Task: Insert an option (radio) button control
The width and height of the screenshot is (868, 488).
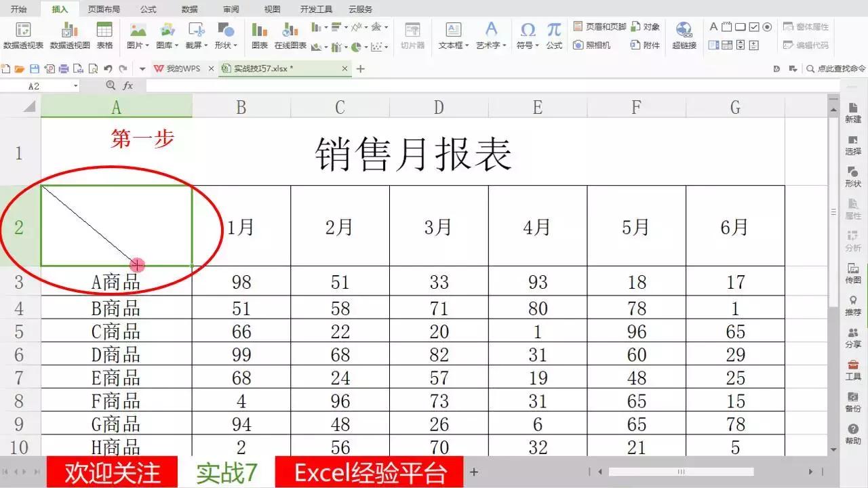Action: [767, 26]
